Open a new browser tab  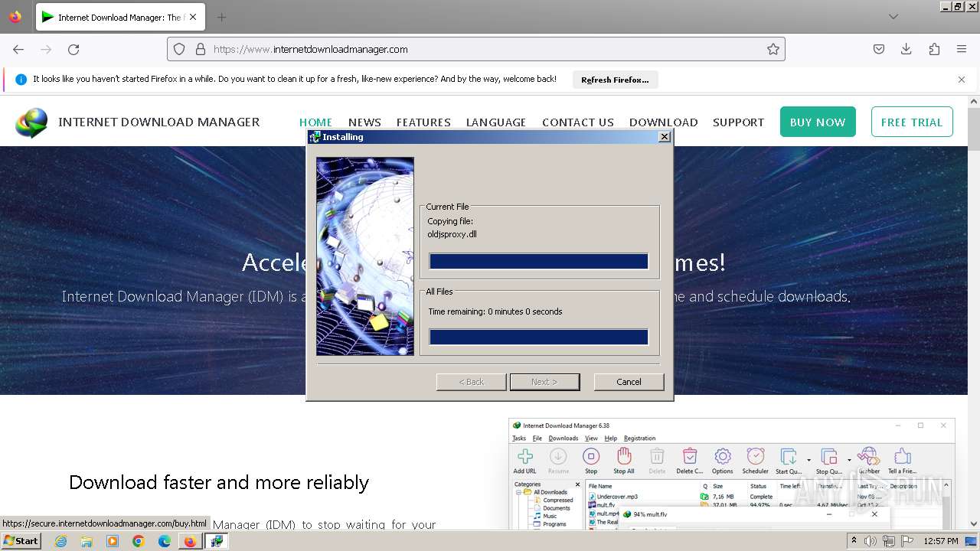221,17
